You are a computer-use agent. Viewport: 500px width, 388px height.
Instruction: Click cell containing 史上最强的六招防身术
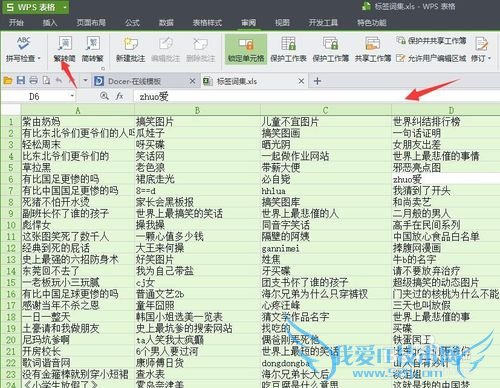(78, 260)
